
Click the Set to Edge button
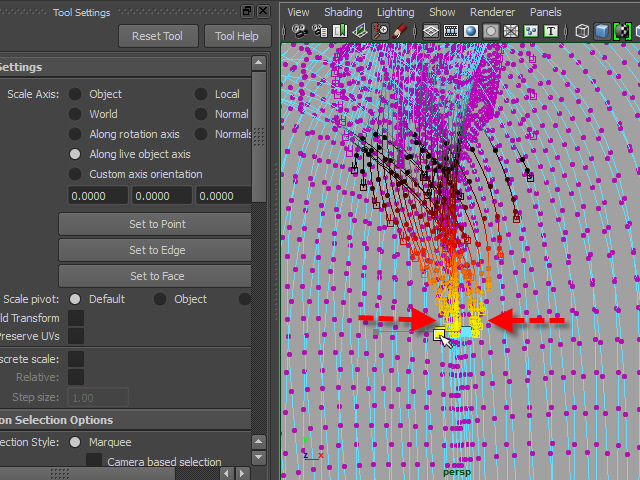(156, 250)
